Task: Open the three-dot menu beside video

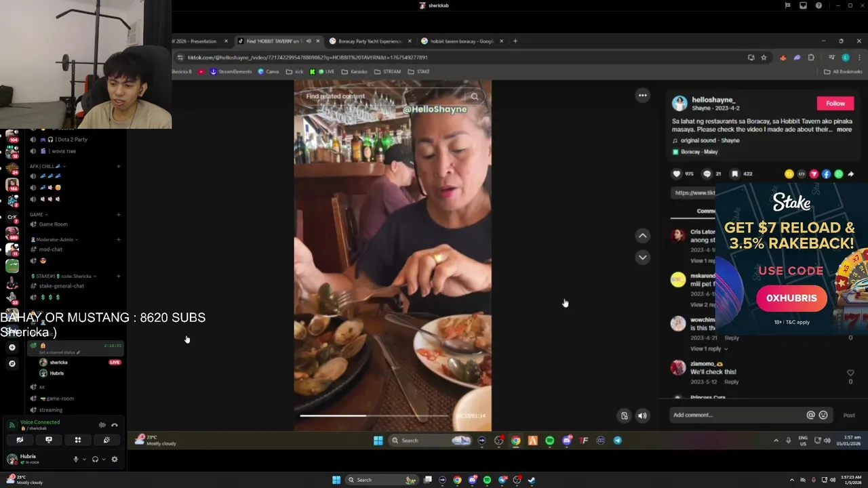Action: [642, 96]
